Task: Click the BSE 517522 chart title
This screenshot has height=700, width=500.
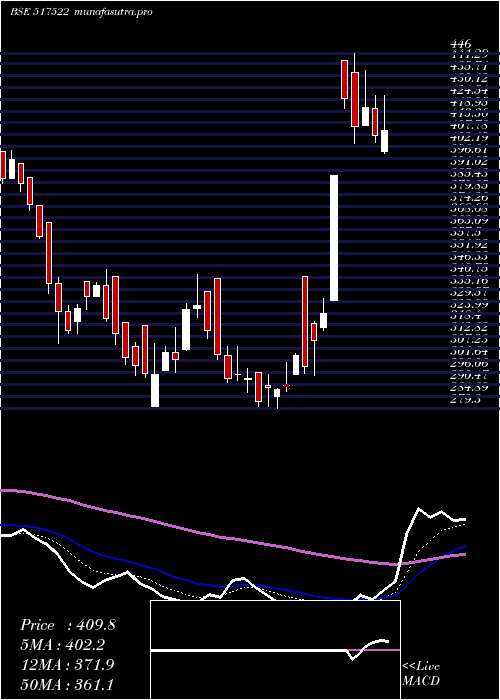Action: tap(39, 12)
